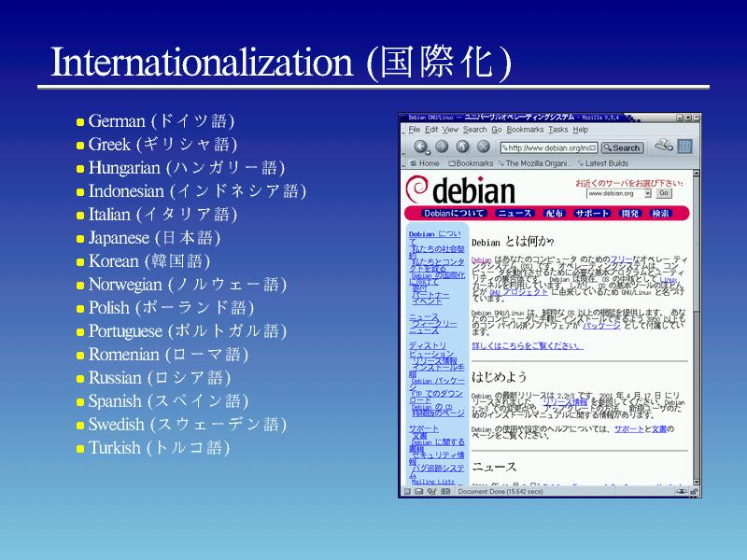Open the Print button's dropdown arrow
Viewport: 747px width, 560px height.
coord(671,148)
